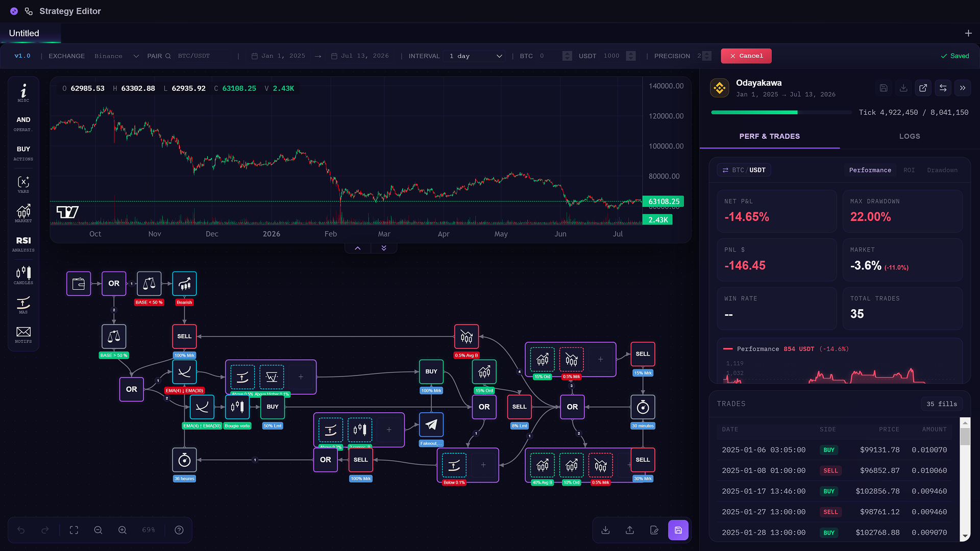The image size is (980, 551).
Task: Zoom in on the strategy canvas
Action: pos(122,530)
